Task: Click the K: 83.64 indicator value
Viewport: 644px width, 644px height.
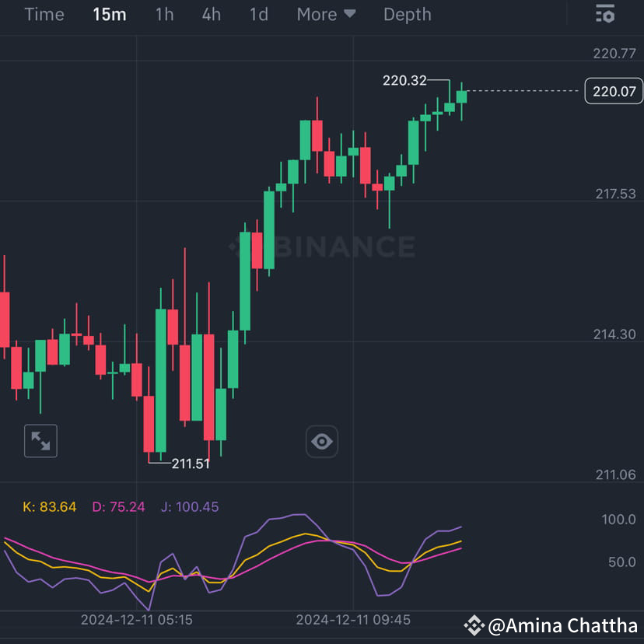Action: pyautogui.click(x=49, y=506)
